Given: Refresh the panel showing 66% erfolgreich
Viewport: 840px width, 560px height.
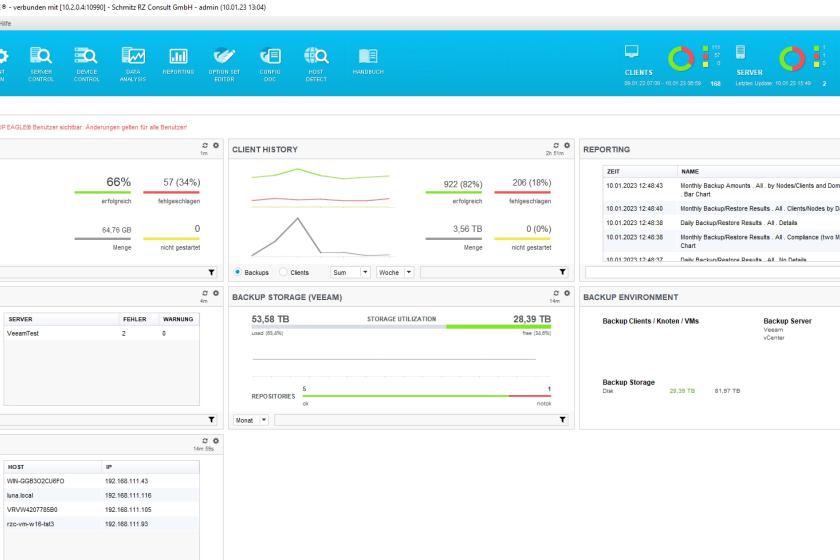Looking at the screenshot, I should (x=205, y=145).
